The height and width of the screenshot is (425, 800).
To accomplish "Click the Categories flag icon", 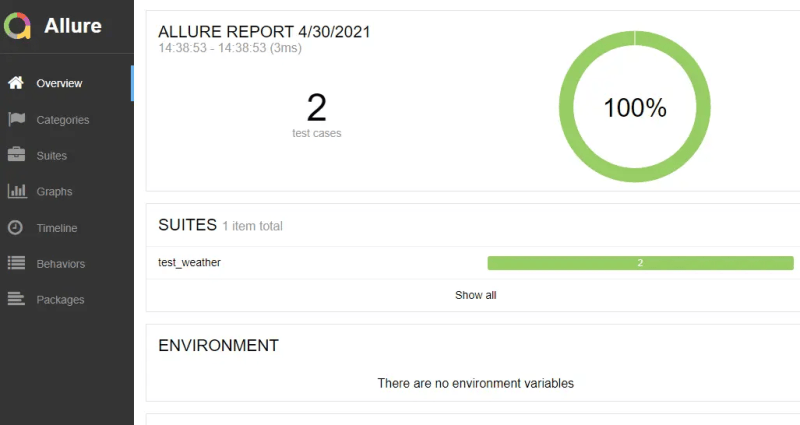I will point(16,119).
